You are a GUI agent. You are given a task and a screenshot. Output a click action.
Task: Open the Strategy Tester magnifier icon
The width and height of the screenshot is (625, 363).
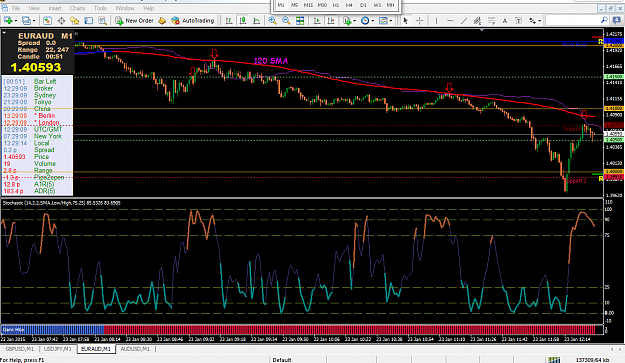tap(102, 21)
